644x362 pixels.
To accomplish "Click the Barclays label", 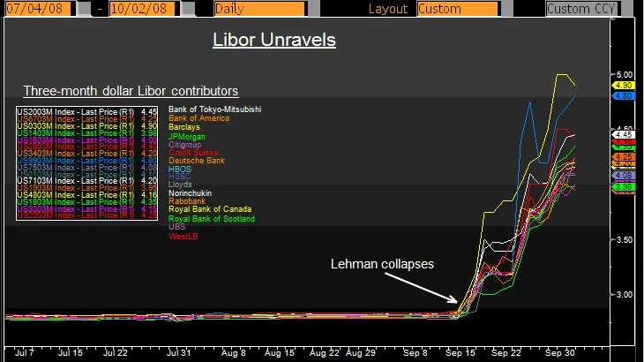I will (184, 127).
